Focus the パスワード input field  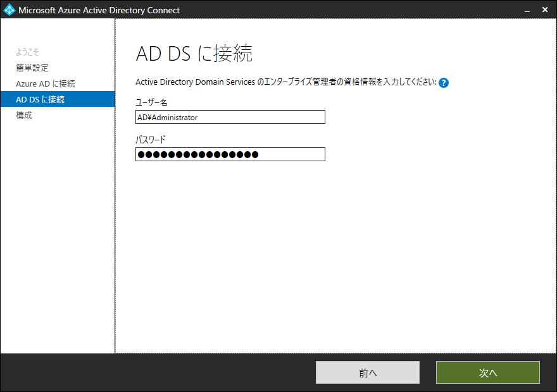[x=230, y=154]
